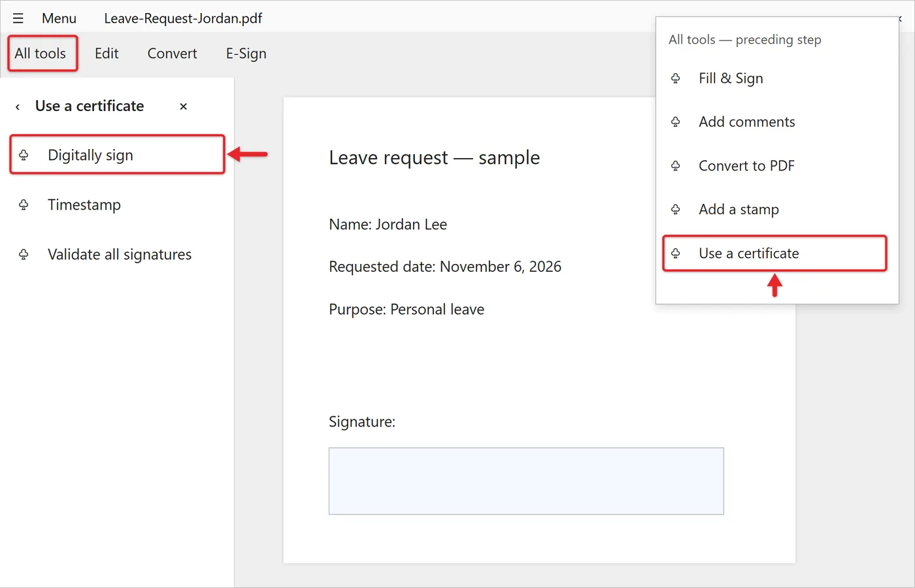
Task: Click the icon beside Use a certificate
Action: (x=676, y=253)
